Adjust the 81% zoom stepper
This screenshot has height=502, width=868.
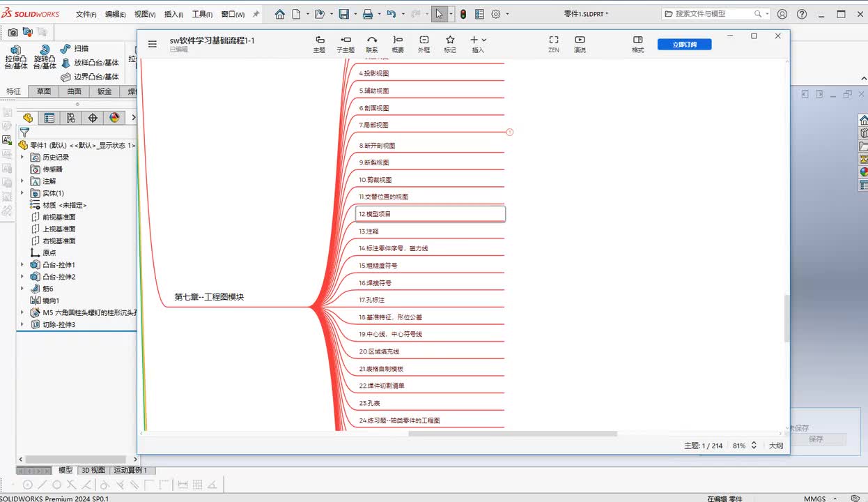tap(754, 446)
